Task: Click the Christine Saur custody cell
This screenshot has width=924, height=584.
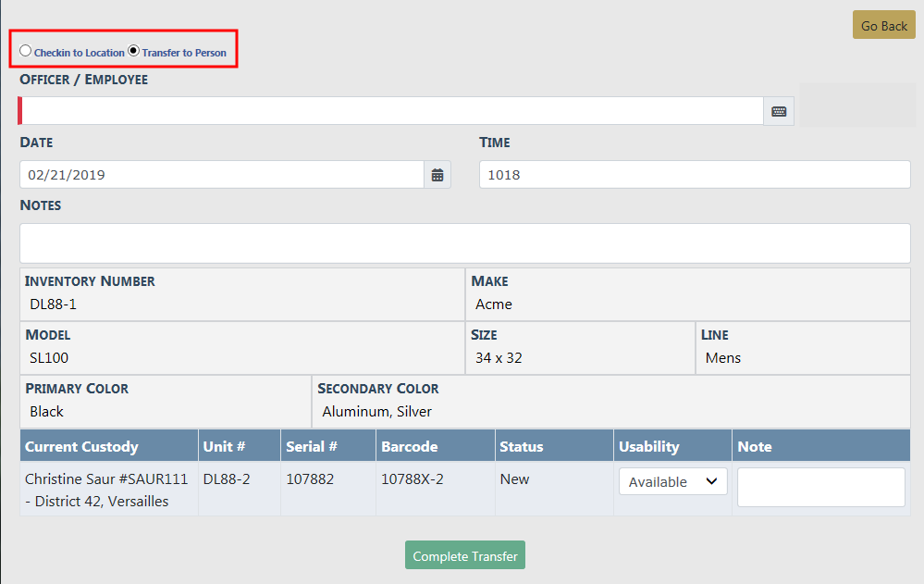Action: 106,491
